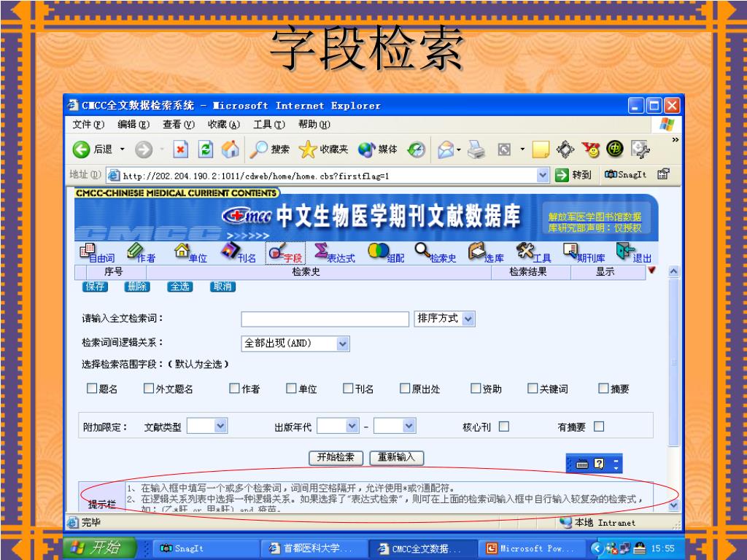Image resolution: width=747 pixels, height=560 pixels.
Task: Refresh the page with the green arrows icon
Action: [x=206, y=149]
